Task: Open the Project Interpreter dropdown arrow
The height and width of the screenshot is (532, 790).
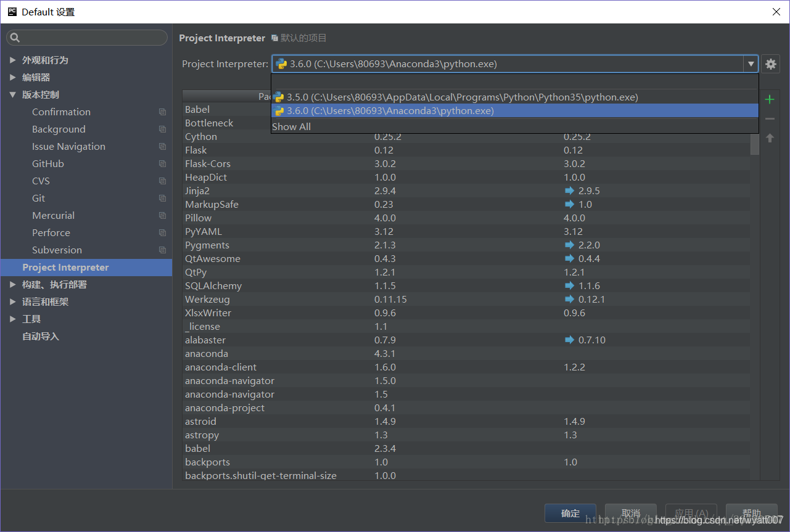Action: [x=751, y=64]
